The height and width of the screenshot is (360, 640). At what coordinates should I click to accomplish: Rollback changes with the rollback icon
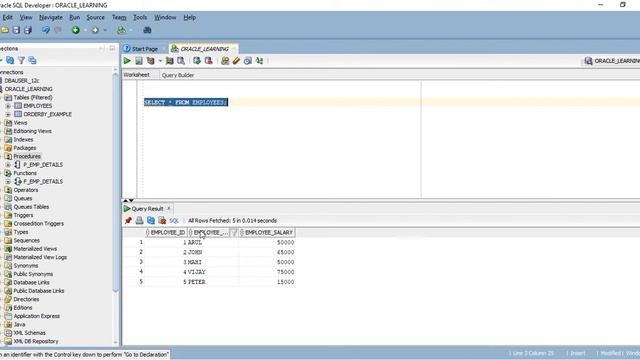point(209,61)
